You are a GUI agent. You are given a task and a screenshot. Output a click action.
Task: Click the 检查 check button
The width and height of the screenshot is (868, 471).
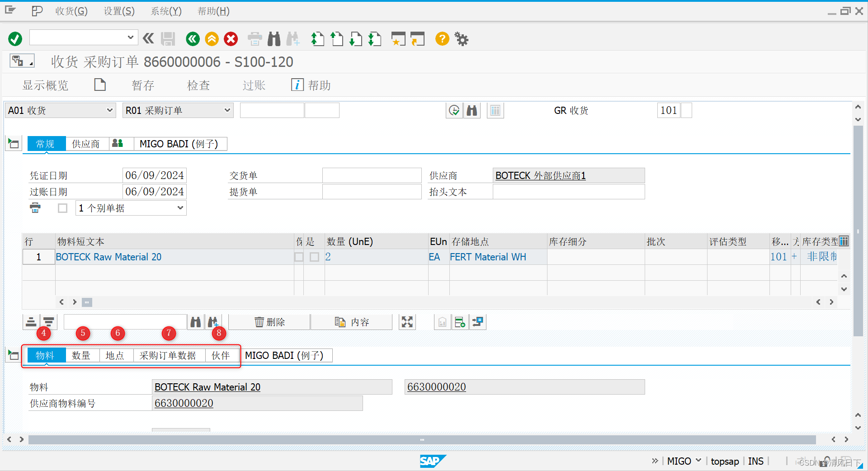198,85
